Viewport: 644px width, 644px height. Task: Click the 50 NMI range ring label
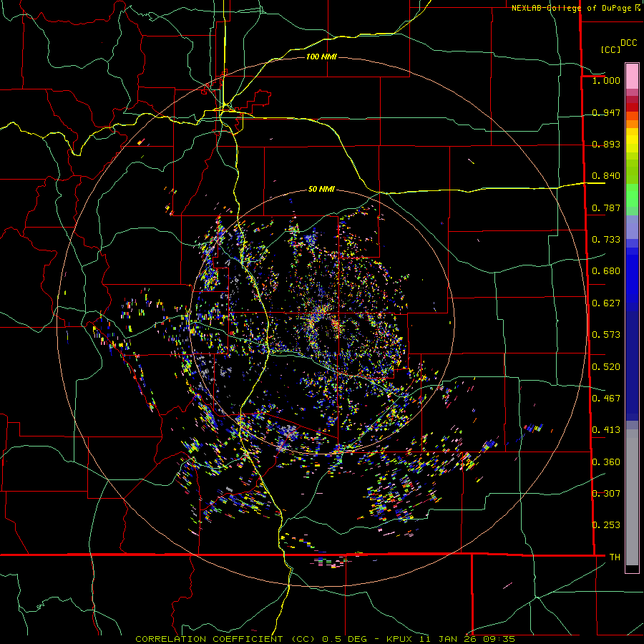click(x=321, y=189)
